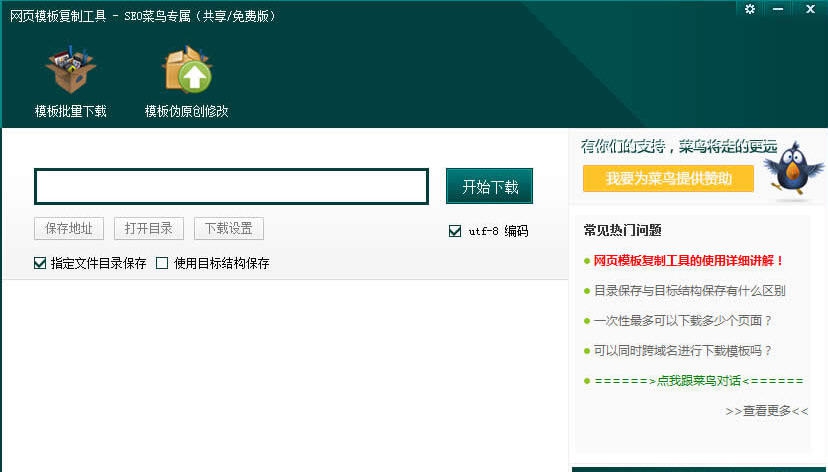Click the cartoon bird mascot
828x472 pixels.
[x=793, y=169]
